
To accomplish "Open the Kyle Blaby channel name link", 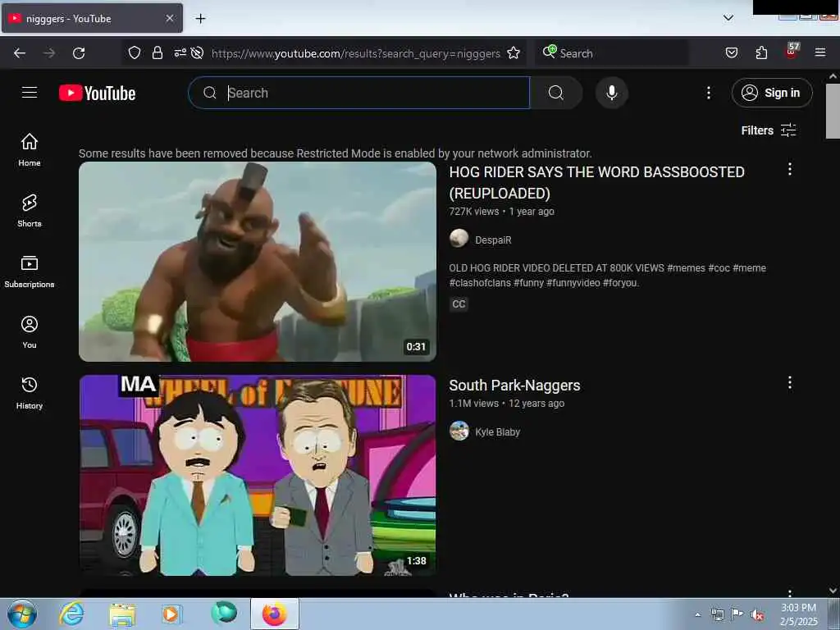I will point(498,431).
